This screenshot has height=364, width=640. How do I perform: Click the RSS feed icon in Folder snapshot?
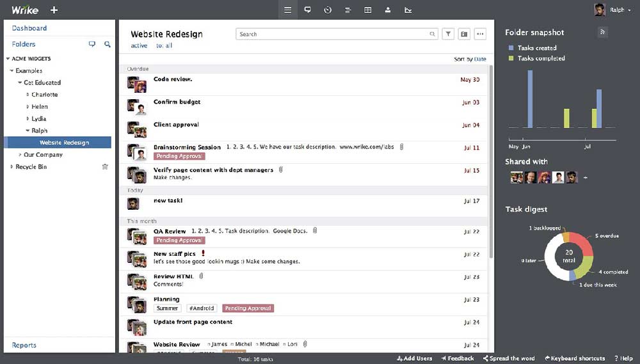602,32
